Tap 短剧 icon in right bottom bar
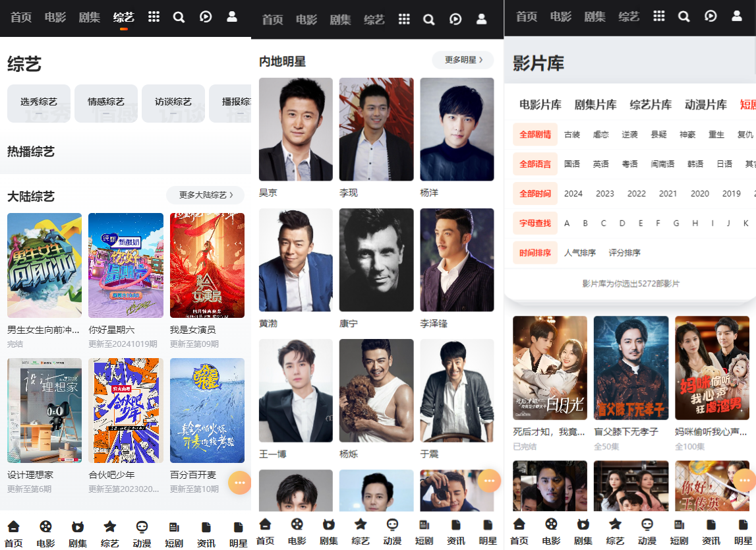 (x=679, y=524)
